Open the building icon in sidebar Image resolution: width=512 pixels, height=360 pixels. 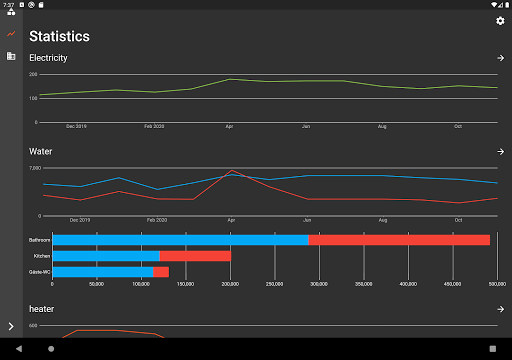click(x=11, y=56)
